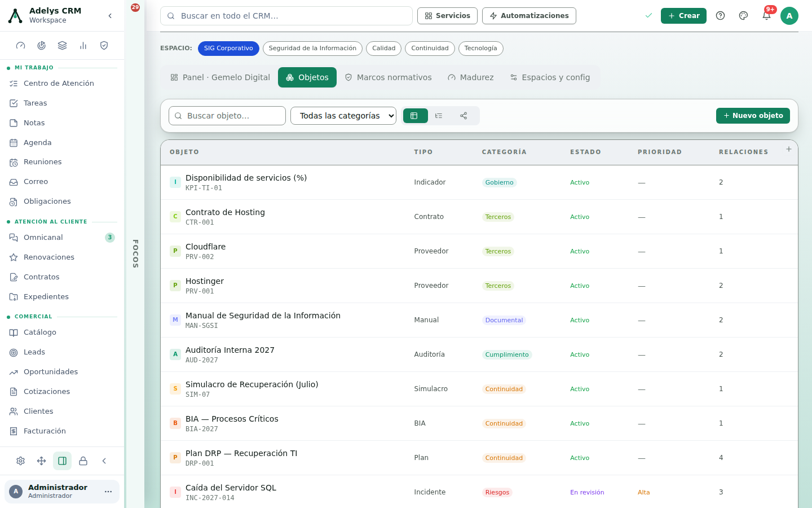Screen dimensions: 812x508
Task: Toggle the sidebar panel layout button
Action: coord(63,461)
